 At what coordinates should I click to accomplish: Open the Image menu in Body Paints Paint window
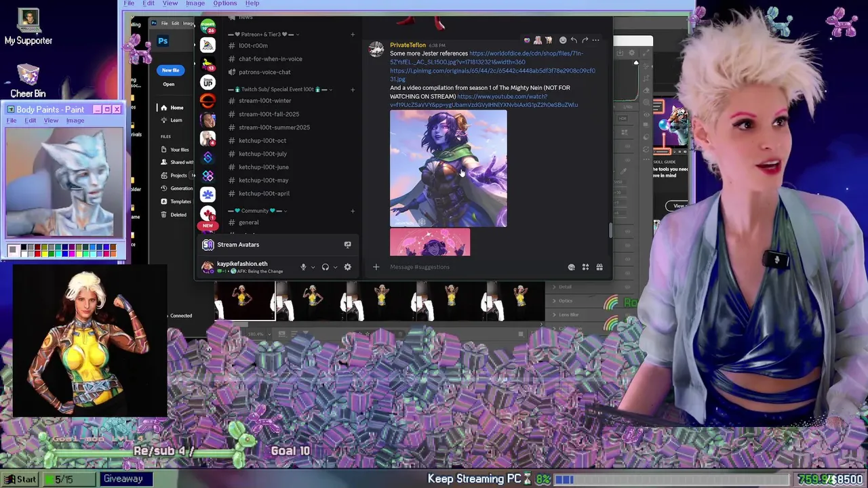75,121
